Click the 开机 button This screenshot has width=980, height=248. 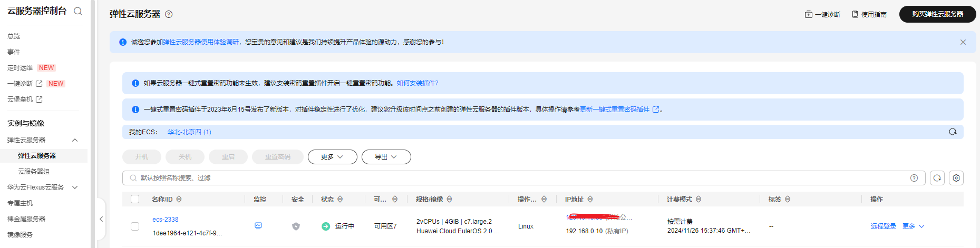142,157
